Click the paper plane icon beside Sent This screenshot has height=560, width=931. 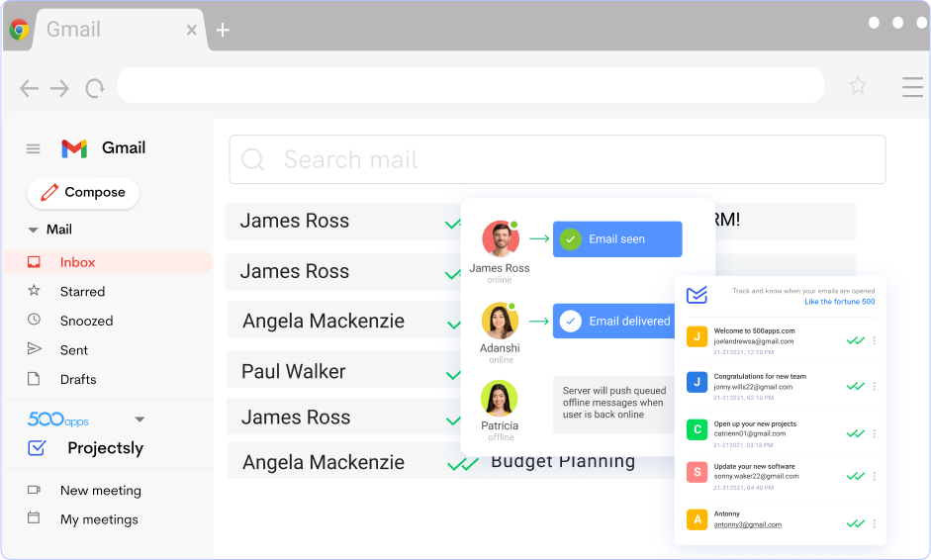click(x=35, y=348)
